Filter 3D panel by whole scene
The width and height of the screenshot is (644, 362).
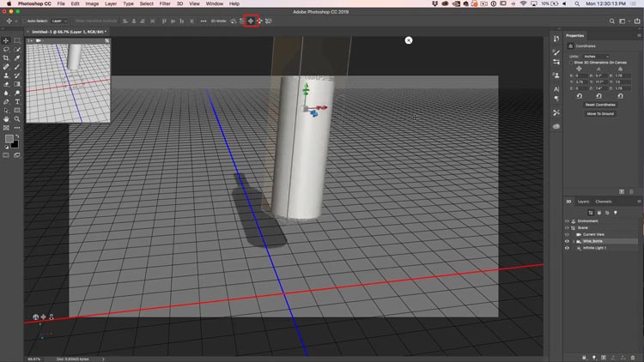click(x=591, y=213)
